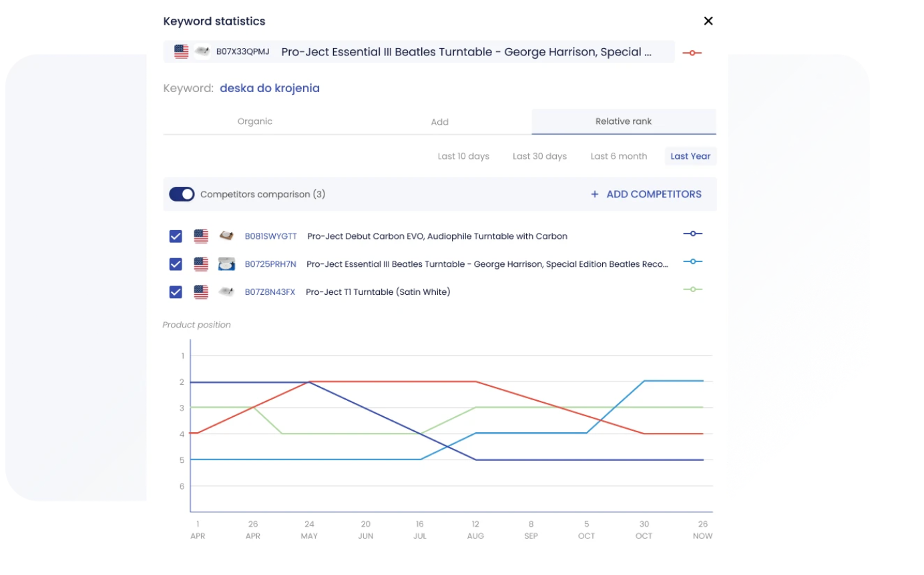
Task: Click the B0725PRH7N product thumbnail
Action: (227, 264)
